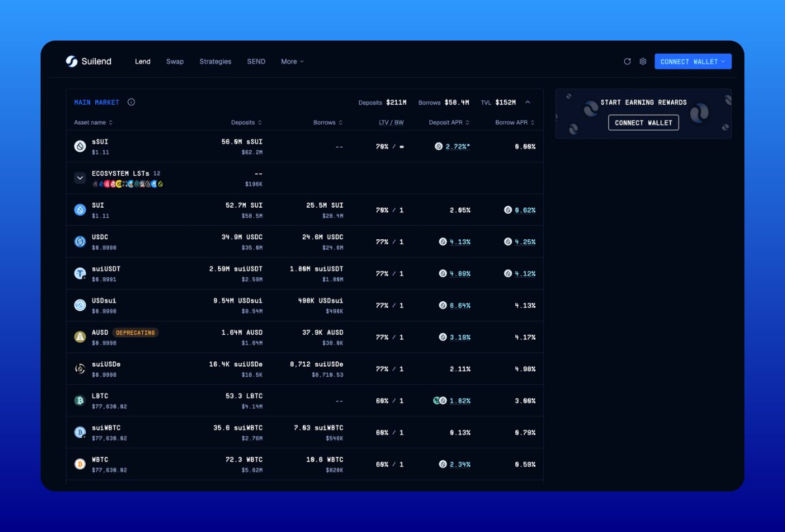Select the LBTC token icon
This screenshot has height=532, width=785.
click(80, 401)
